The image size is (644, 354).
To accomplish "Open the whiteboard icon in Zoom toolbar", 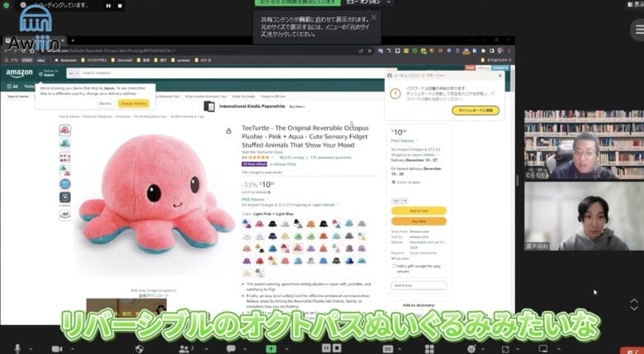I will click(543, 349).
